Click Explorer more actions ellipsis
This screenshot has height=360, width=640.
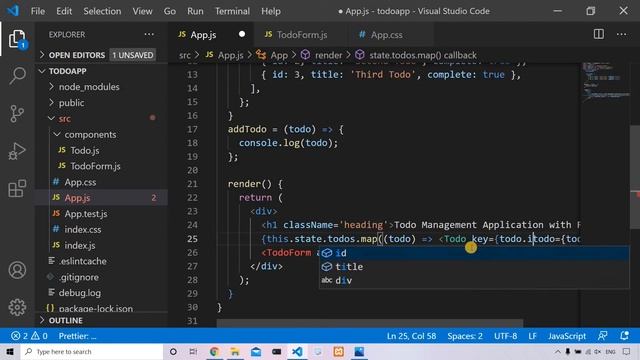[x=149, y=35]
